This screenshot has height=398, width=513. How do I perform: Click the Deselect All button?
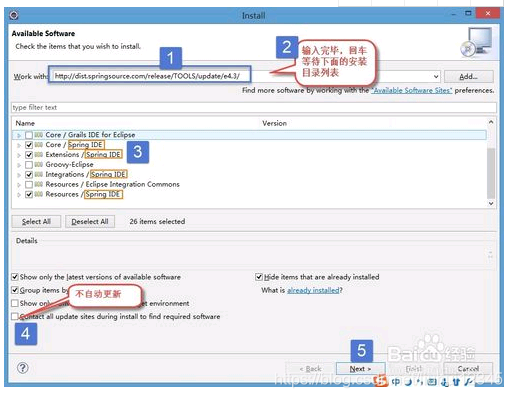(90, 222)
